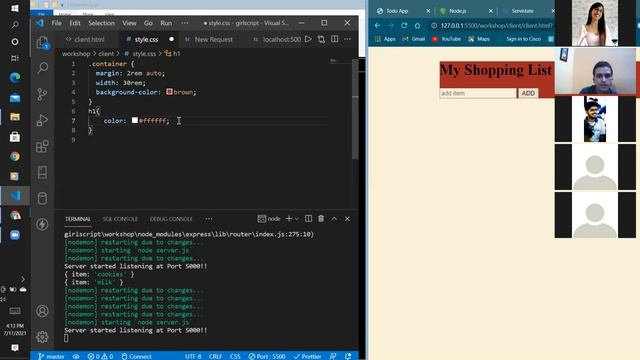The height and width of the screenshot is (360, 640).
Task: Open the File menu
Action: pyautogui.click(x=57, y=23)
